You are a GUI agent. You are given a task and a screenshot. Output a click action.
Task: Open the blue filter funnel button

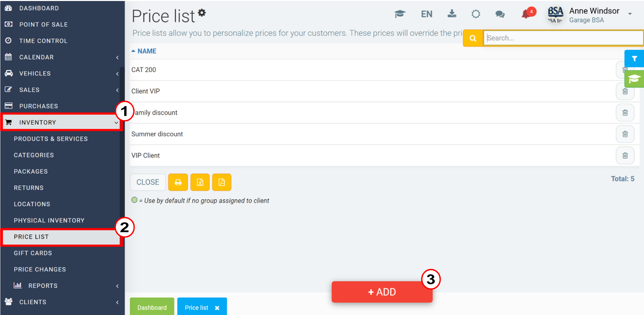click(634, 59)
